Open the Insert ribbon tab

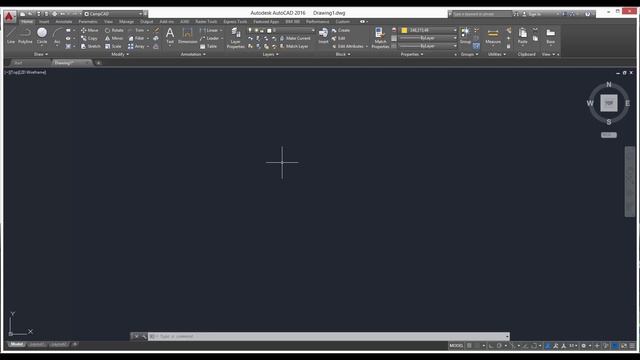pos(44,22)
